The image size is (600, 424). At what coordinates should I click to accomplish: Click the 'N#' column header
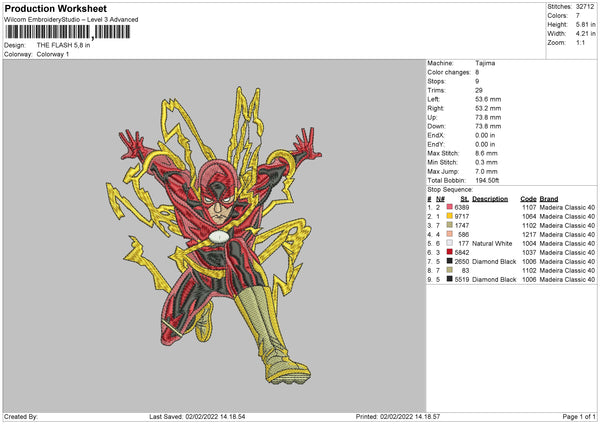[x=440, y=199]
